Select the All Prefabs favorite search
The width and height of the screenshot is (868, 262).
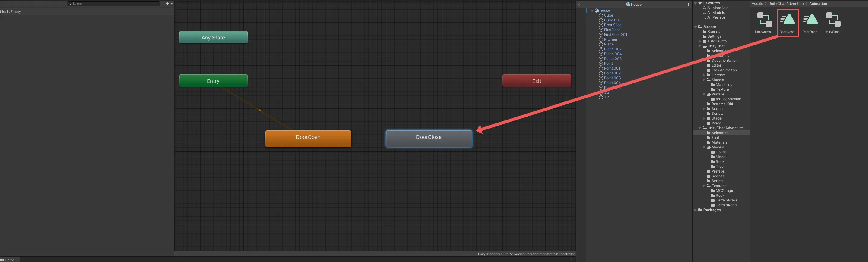pyautogui.click(x=716, y=17)
